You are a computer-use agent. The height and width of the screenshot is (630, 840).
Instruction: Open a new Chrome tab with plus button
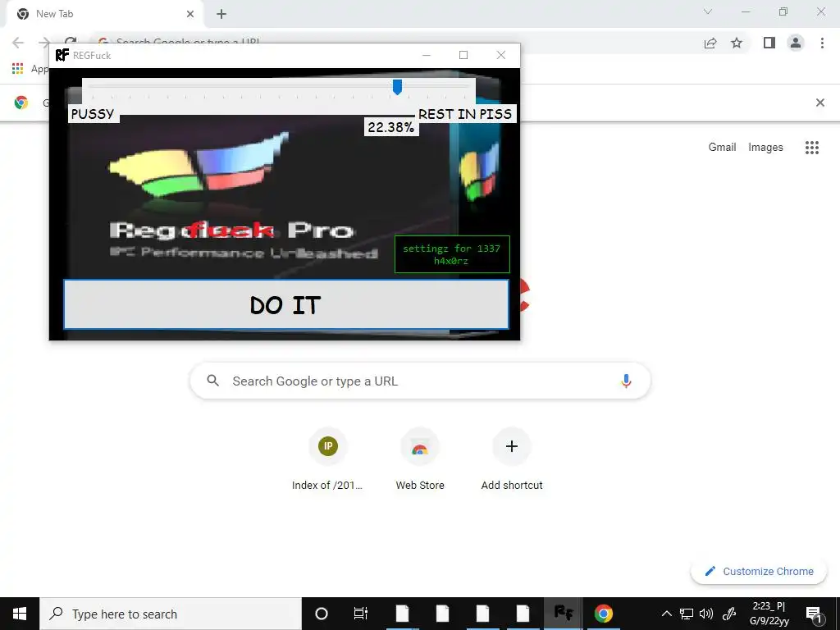click(221, 14)
